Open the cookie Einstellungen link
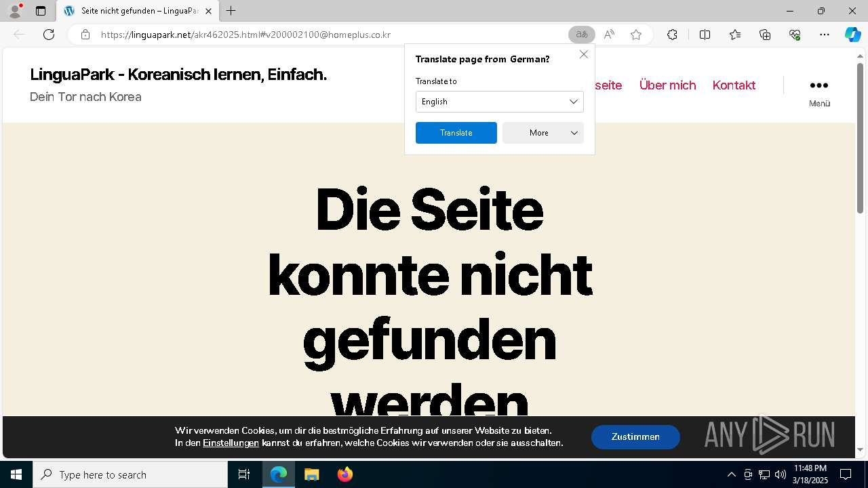The height and width of the screenshot is (488, 868). point(231,443)
